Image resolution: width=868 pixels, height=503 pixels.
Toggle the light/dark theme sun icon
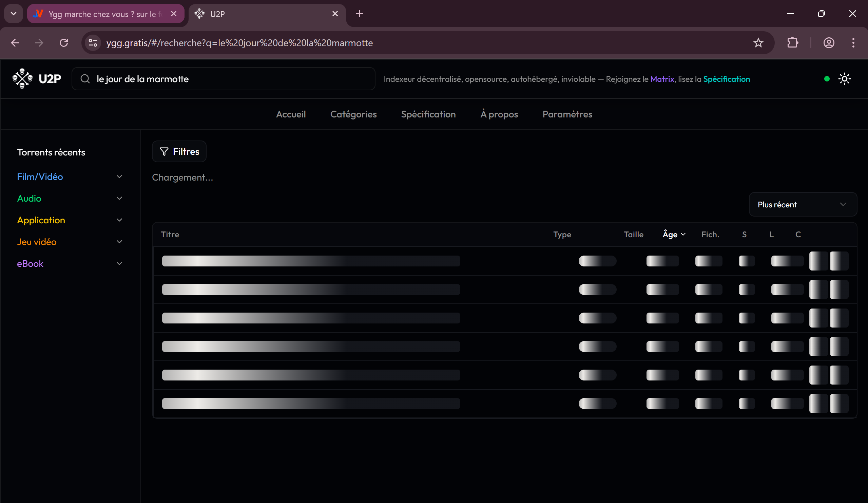(x=844, y=79)
